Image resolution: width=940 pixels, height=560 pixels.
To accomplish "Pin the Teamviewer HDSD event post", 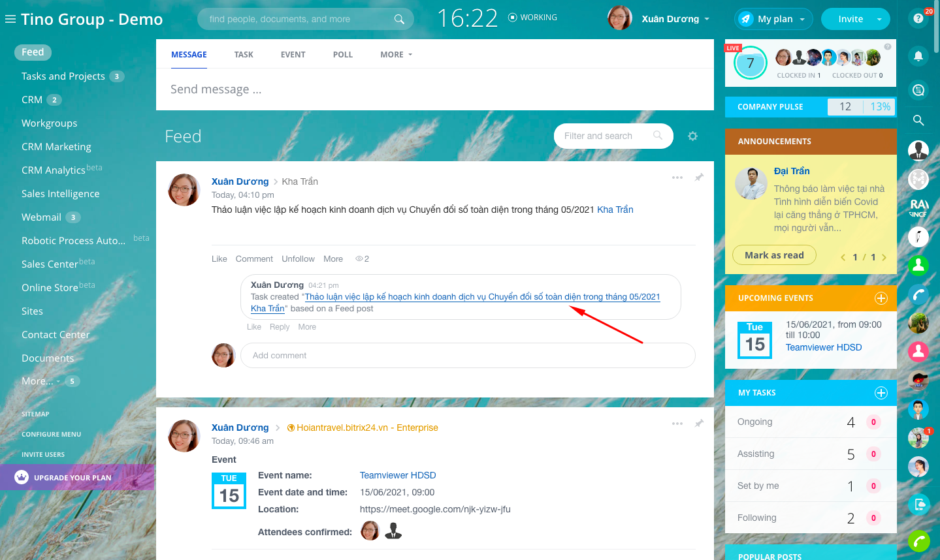I will (x=699, y=424).
